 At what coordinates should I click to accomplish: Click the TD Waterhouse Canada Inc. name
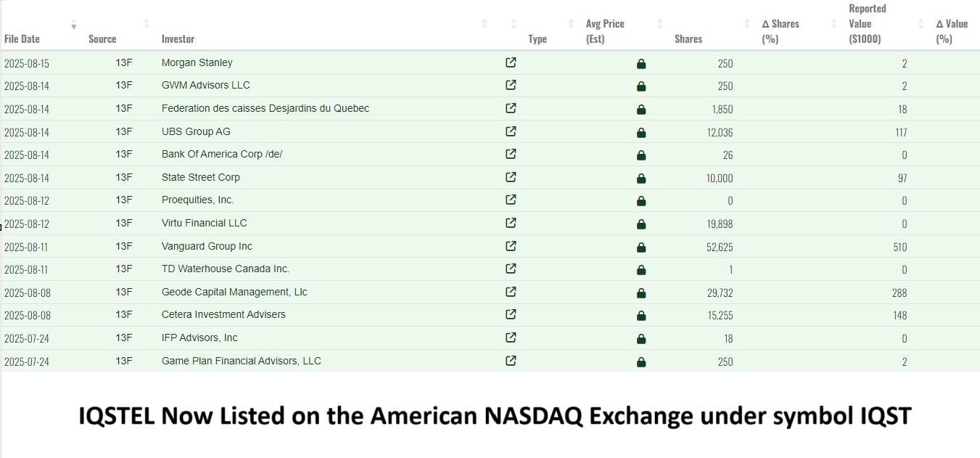(224, 269)
